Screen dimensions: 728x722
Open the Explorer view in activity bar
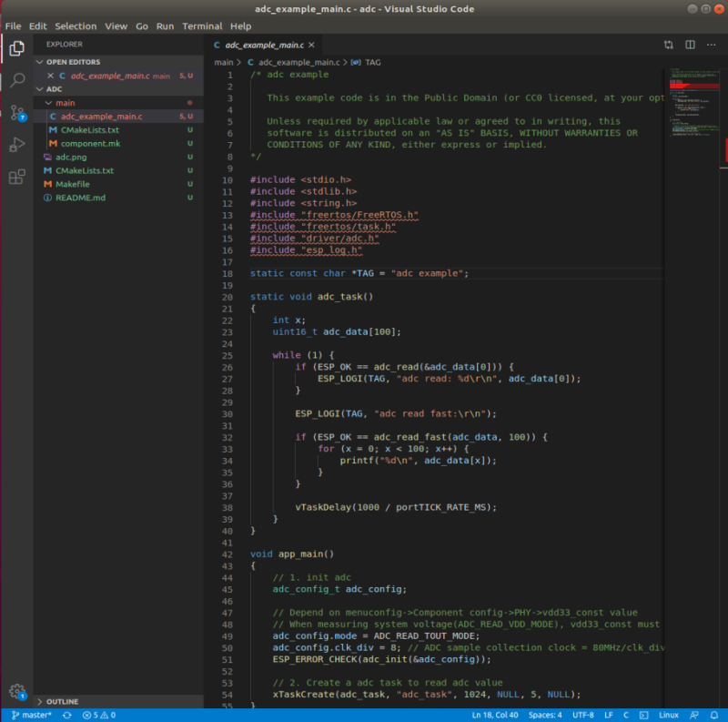(x=16, y=49)
